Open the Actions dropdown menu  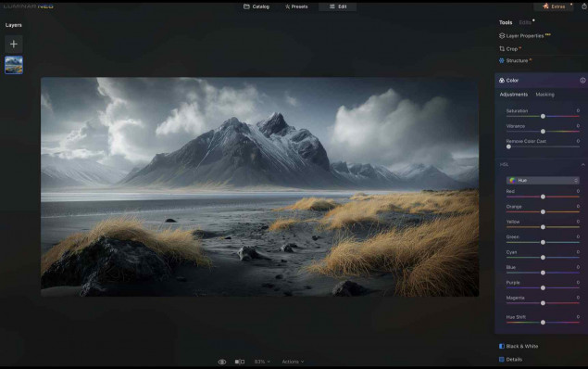(x=293, y=362)
